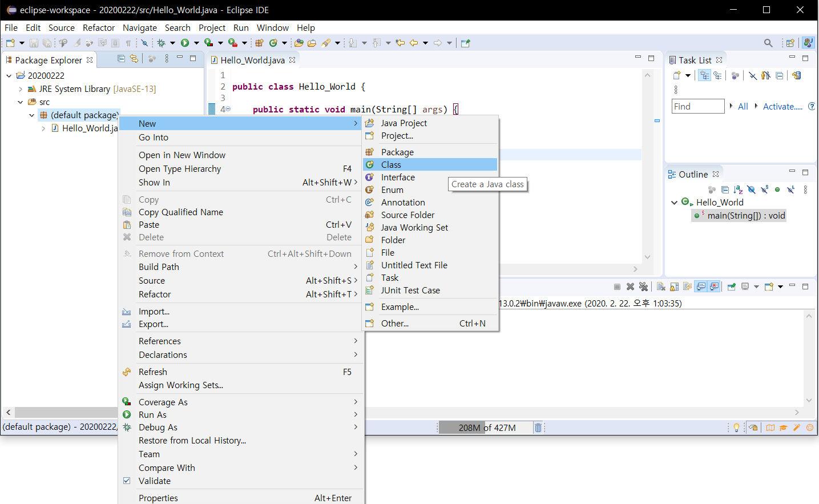Click the All link in Task List
This screenshot has height=504, width=819.
(x=743, y=106)
